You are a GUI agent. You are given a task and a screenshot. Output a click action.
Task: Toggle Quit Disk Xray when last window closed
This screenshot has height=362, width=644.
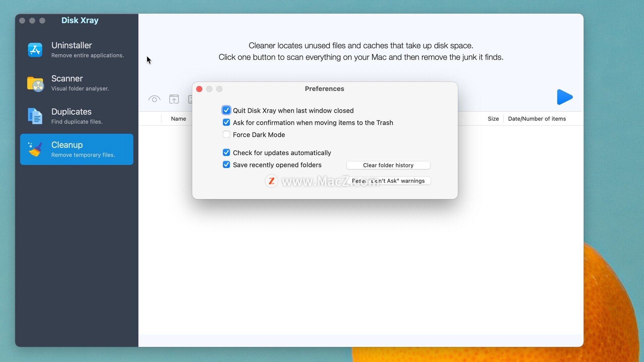(x=226, y=110)
